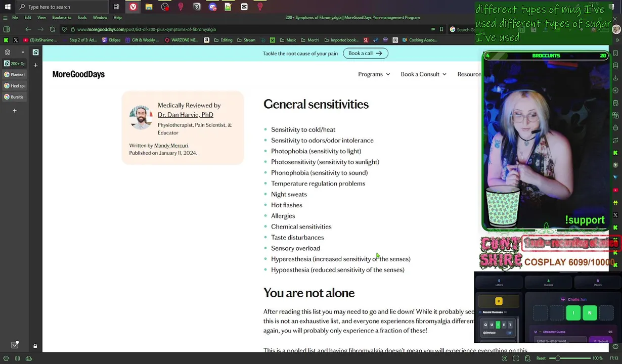Screen dimensions: 622x364
Task: Open the View menu
Action: pyautogui.click(x=41, y=18)
